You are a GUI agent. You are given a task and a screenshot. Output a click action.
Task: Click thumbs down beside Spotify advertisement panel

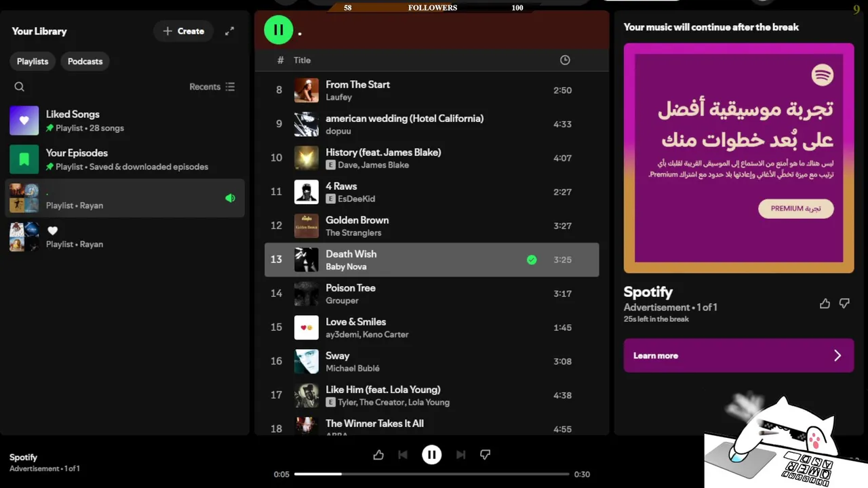tap(844, 304)
